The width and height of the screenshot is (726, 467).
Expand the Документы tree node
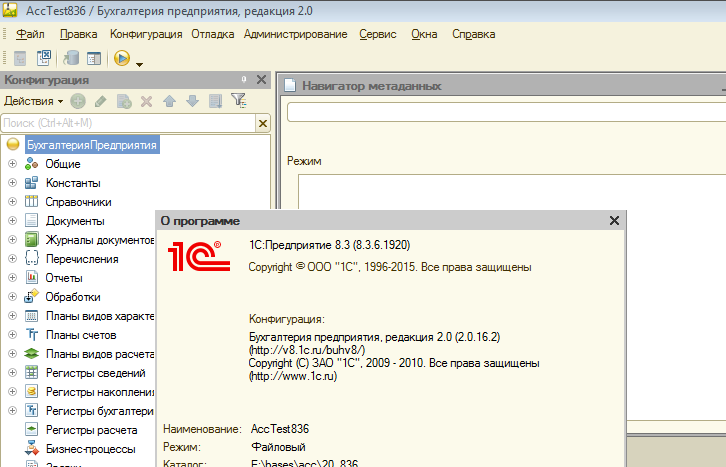coord(13,221)
